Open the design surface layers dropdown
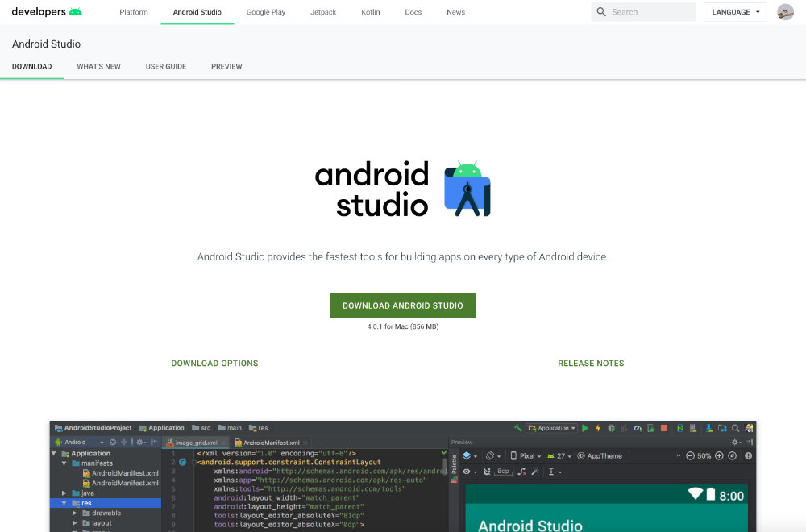 click(470, 456)
